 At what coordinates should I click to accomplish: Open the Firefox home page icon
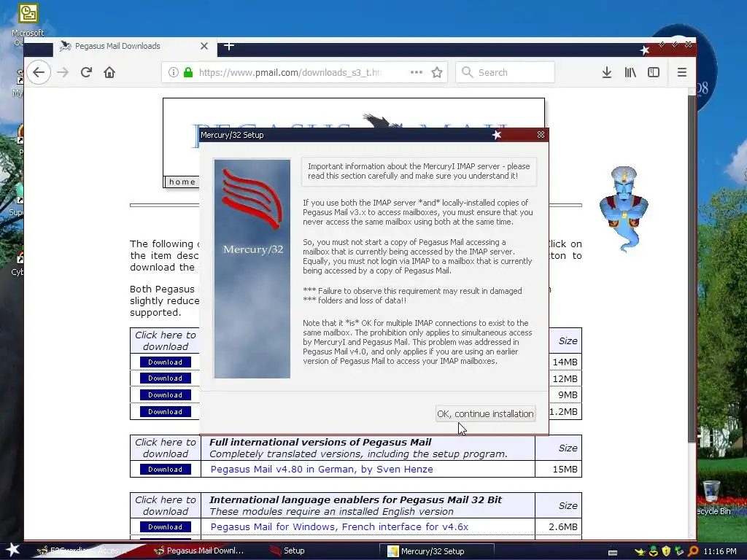109,72
